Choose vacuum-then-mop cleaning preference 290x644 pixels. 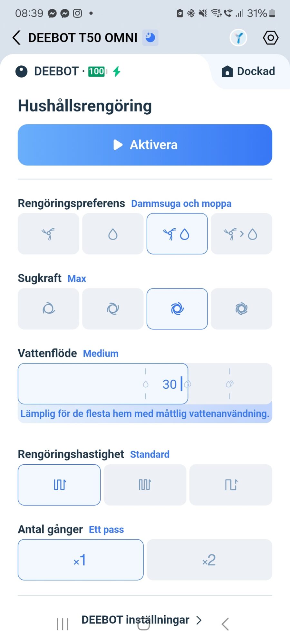pyautogui.click(x=241, y=234)
